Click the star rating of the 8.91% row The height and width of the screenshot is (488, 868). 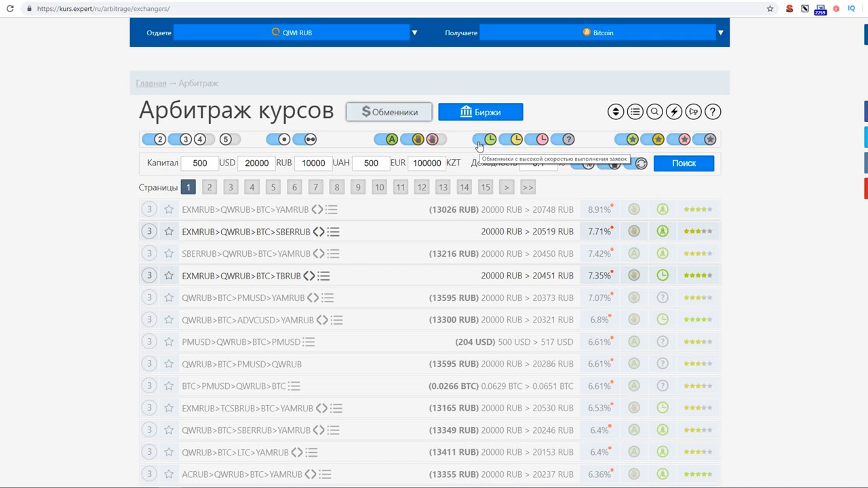[x=698, y=209]
